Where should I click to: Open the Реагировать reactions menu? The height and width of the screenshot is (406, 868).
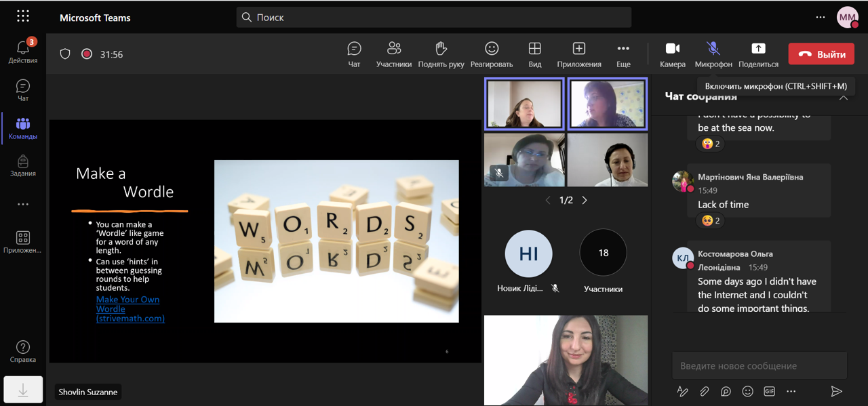[x=492, y=54]
